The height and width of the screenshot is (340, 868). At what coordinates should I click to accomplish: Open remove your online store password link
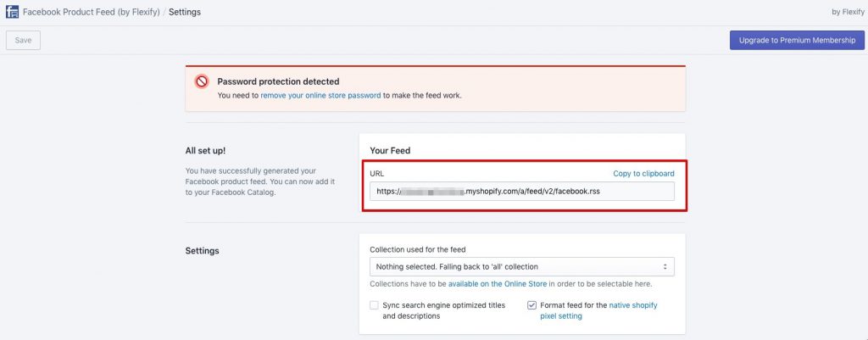pos(320,96)
